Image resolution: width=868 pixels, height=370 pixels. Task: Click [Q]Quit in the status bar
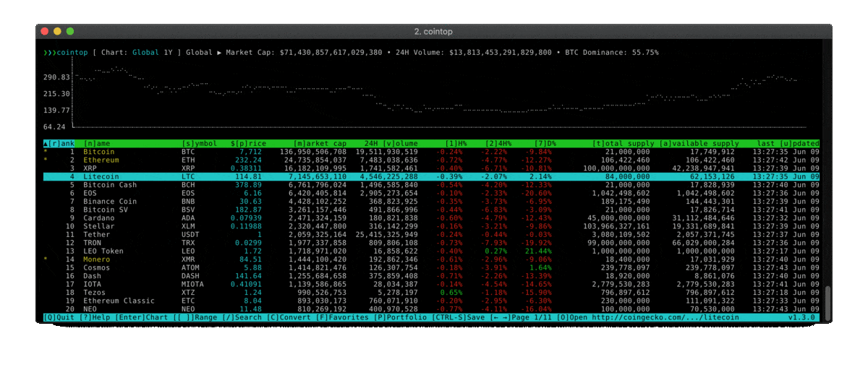(x=60, y=317)
